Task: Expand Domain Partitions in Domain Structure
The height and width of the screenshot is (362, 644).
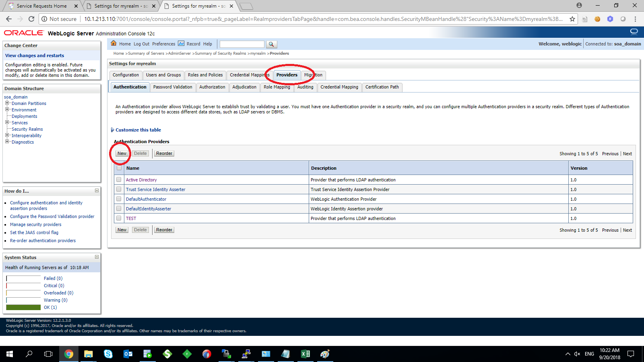Action: coord(7,103)
